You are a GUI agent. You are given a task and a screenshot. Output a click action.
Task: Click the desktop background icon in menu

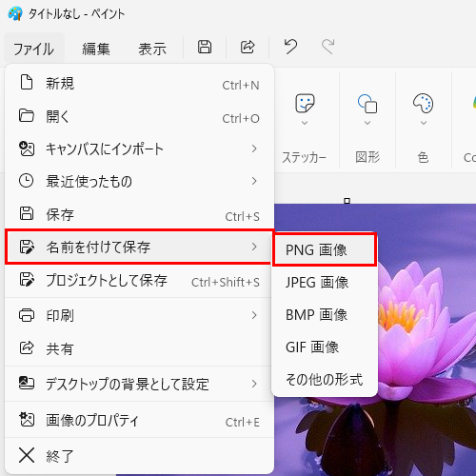click(27, 383)
